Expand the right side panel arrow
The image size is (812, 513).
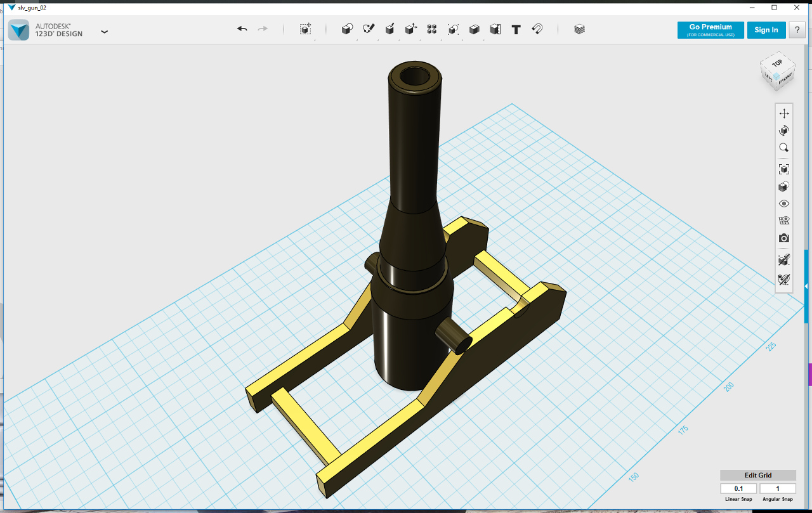pyautogui.click(x=806, y=287)
